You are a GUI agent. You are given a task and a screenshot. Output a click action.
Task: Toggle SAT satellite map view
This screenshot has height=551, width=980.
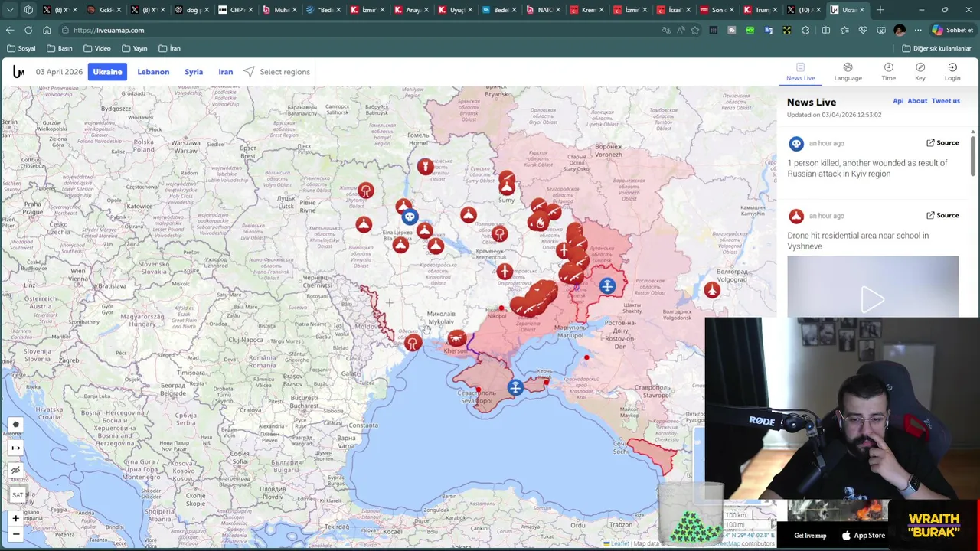(18, 495)
